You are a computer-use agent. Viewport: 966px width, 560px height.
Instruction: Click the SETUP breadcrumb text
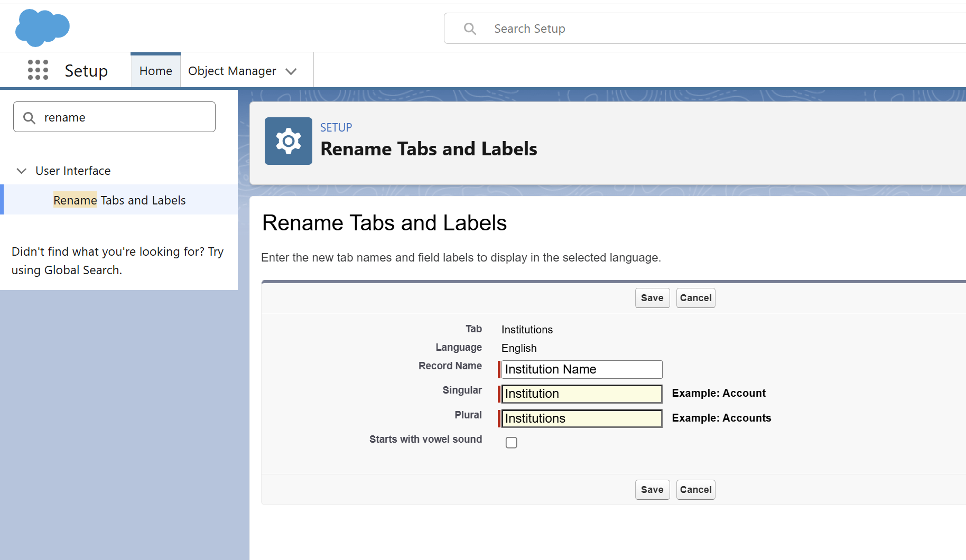(x=336, y=127)
